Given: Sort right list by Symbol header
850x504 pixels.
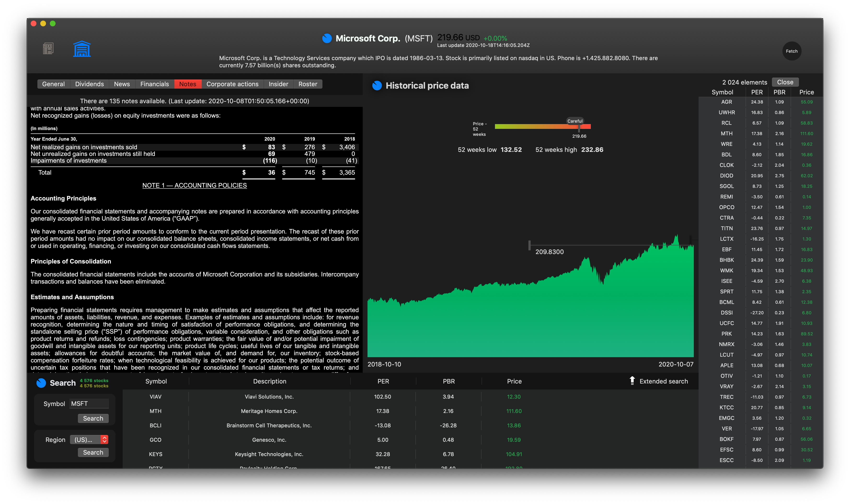Looking at the screenshot, I should click(x=722, y=92).
